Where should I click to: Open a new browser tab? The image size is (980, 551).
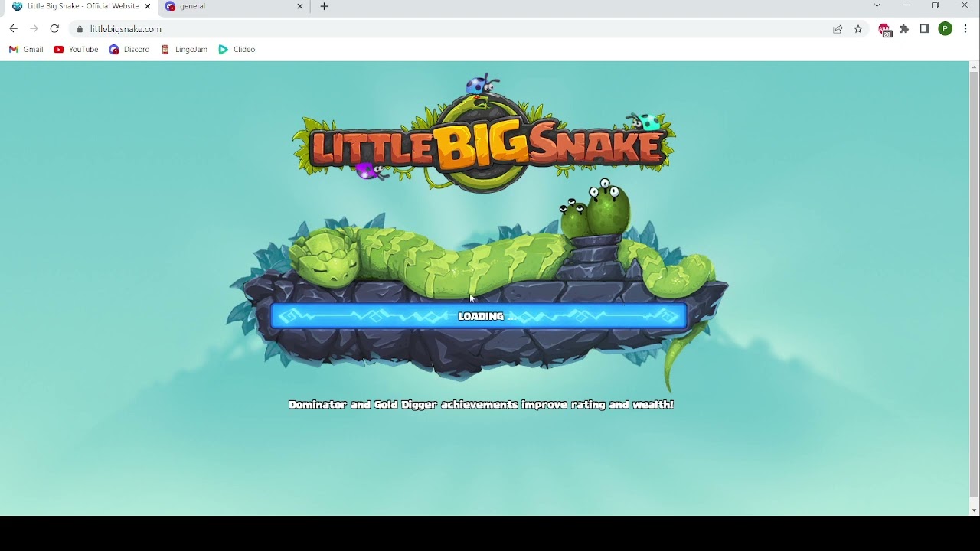click(325, 6)
